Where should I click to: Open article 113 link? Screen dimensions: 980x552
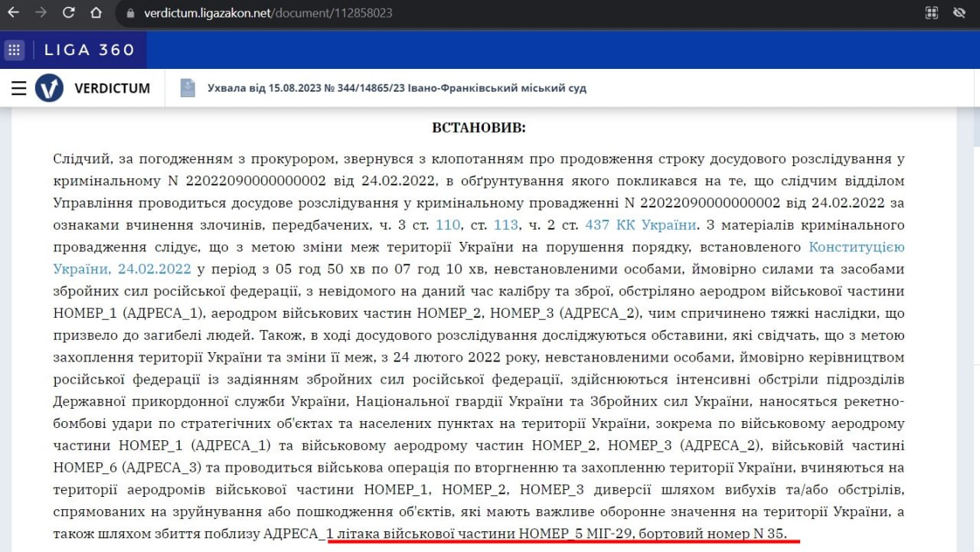pyautogui.click(x=506, y=225)
